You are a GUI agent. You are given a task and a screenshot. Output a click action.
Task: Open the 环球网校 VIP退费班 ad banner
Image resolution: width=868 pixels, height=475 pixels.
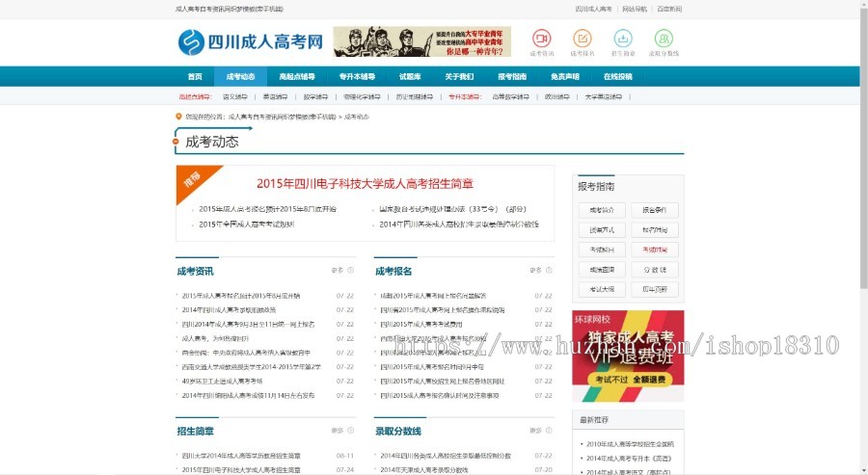(628, 356)
